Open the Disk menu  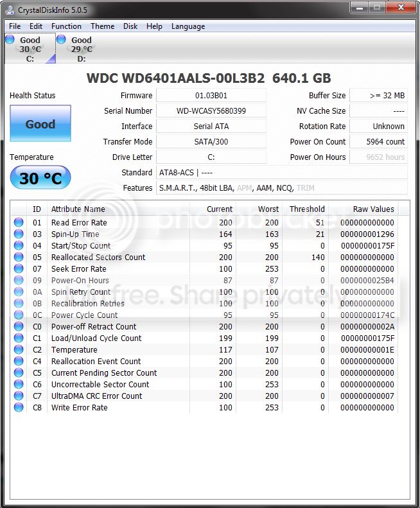pos(130,26)
